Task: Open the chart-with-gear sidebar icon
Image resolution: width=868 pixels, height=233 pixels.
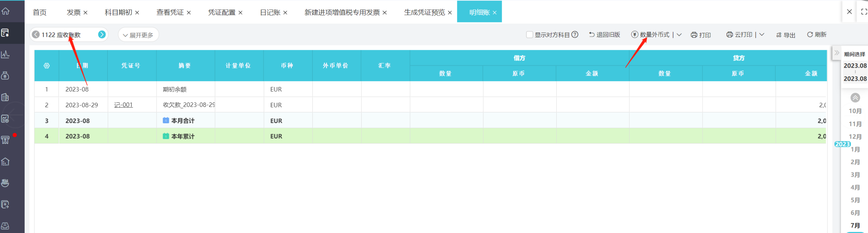Action: point(5,119)
